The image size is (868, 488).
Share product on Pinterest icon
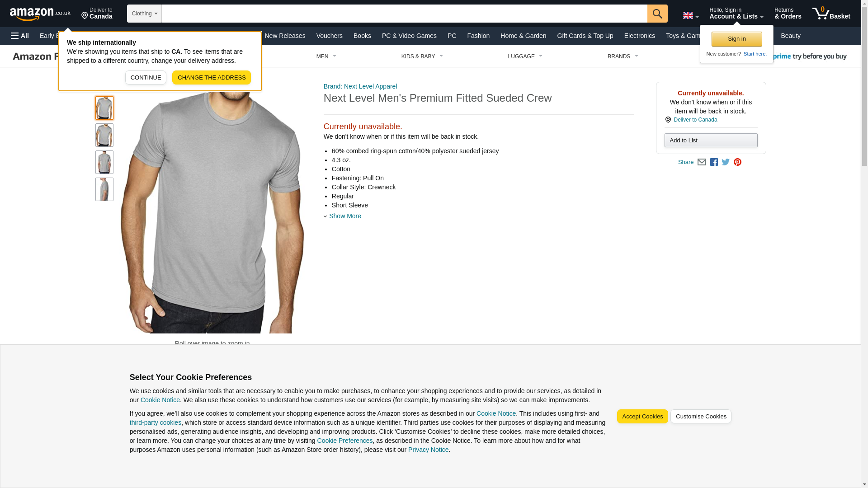[x=737, y=162]
